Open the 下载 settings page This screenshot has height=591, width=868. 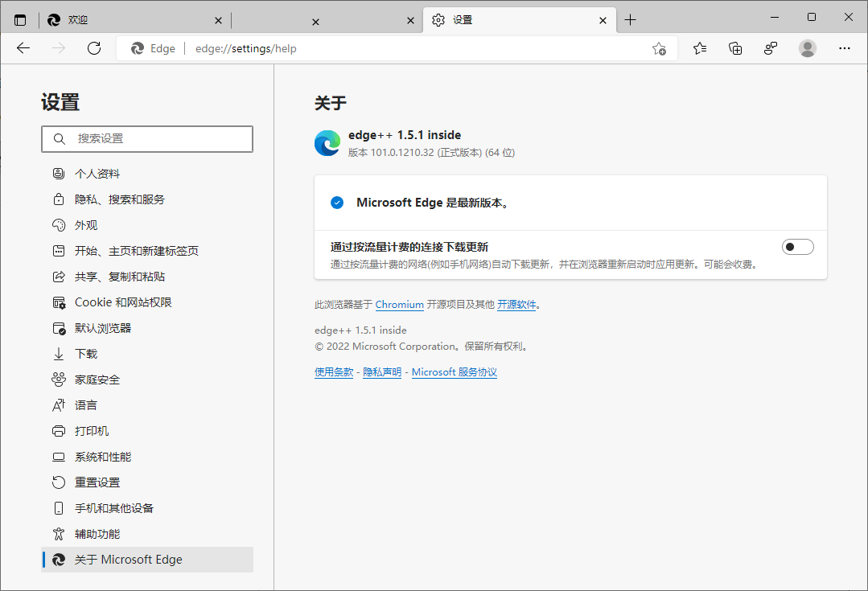(86, 354)
